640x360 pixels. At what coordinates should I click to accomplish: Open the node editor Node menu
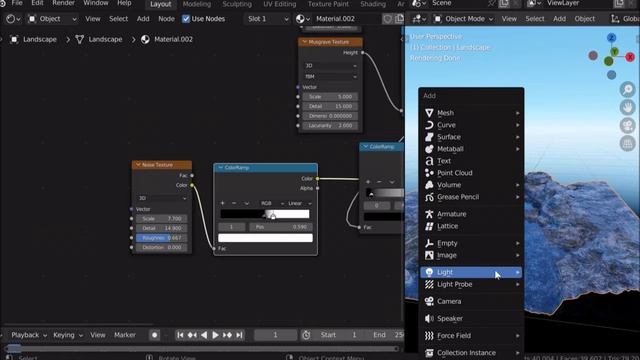click(x=166, y=19)
